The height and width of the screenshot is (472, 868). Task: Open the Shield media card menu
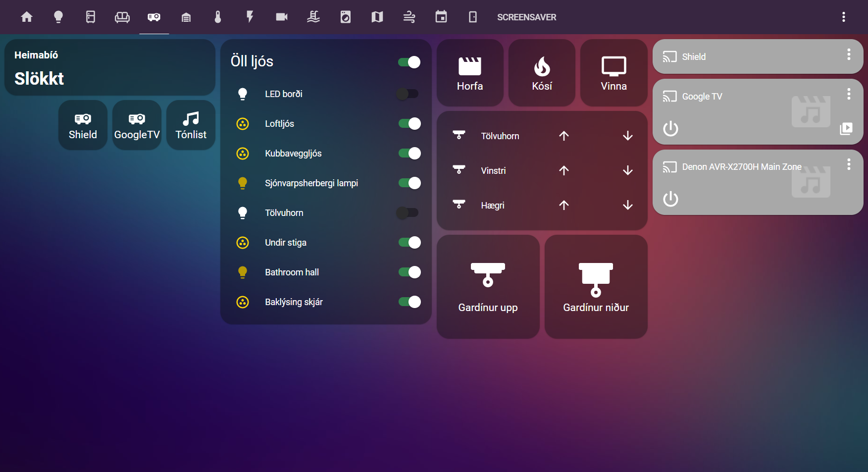849,54
